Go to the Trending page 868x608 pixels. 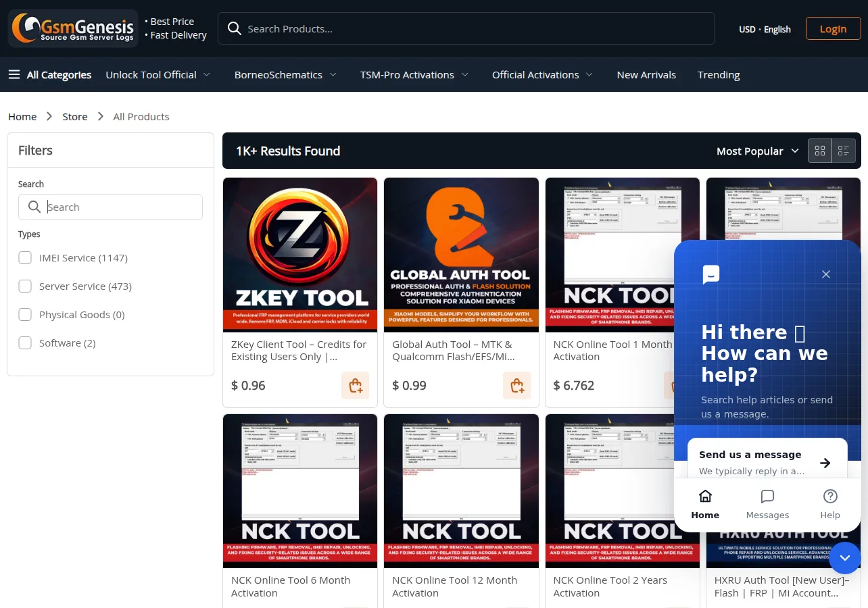coord(719,75)
